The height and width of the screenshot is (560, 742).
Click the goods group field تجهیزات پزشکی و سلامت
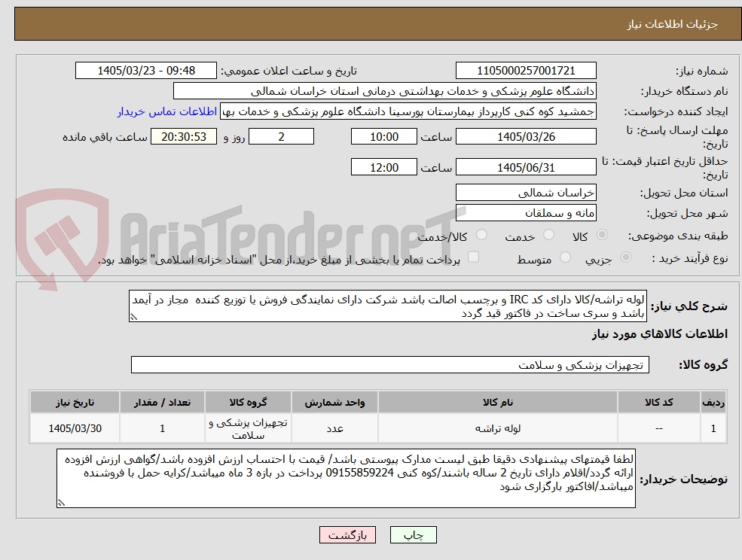pyautogui.click(x=390, y=364)
